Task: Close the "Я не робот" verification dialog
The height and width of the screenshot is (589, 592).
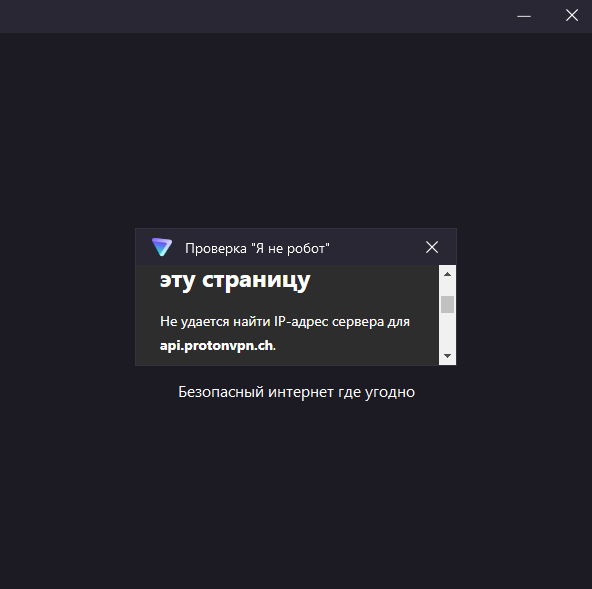Action: 432,247
